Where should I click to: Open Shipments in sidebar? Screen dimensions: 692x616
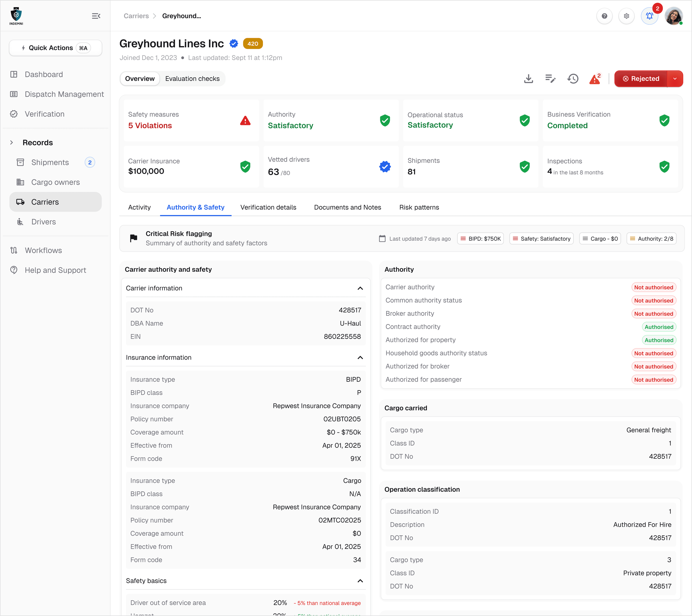coord(50,163)
